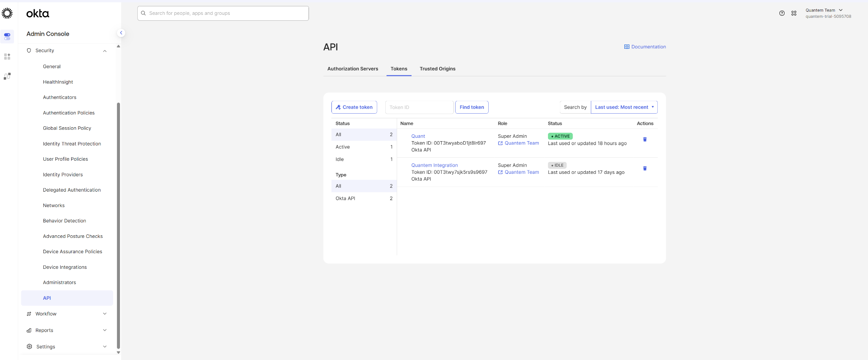This screenshot has width=868, height=360.
Task: Open the Last used: Most recent dropdown
Action: (x=624, y=107)
